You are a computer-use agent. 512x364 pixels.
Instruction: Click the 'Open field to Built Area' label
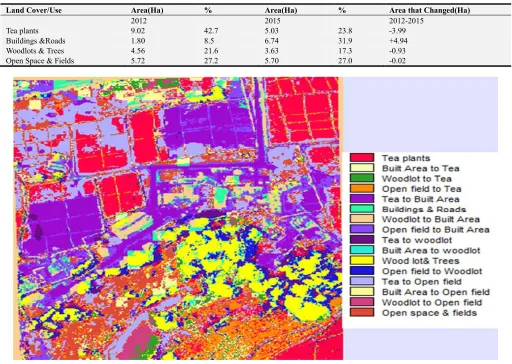click(436, 230)
